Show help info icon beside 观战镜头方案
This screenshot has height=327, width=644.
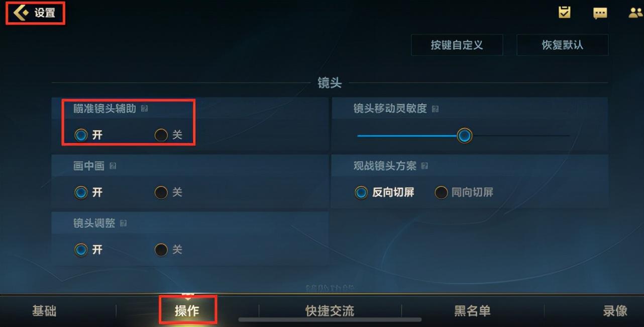pyautogui.click(x=424, y=166)
